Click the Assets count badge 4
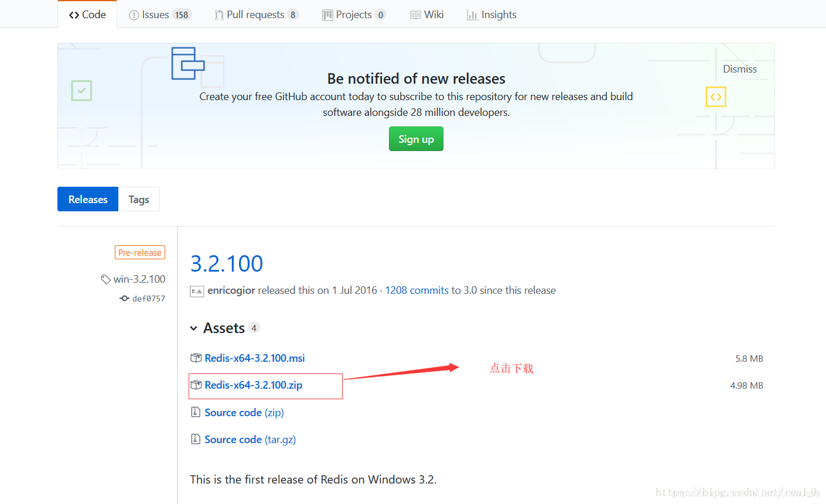Viewport: 826px width, 504px height. point(254,328)
